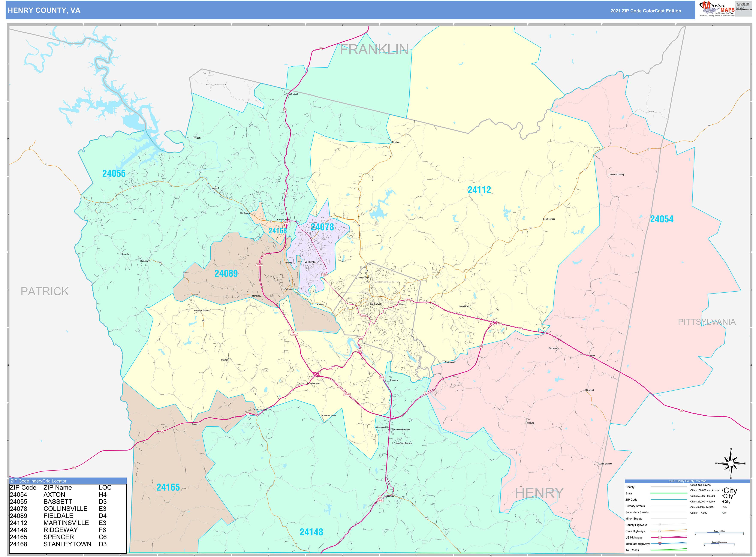
Task: Click the Marrowbone Heights place label
Action: pos(401,430)
